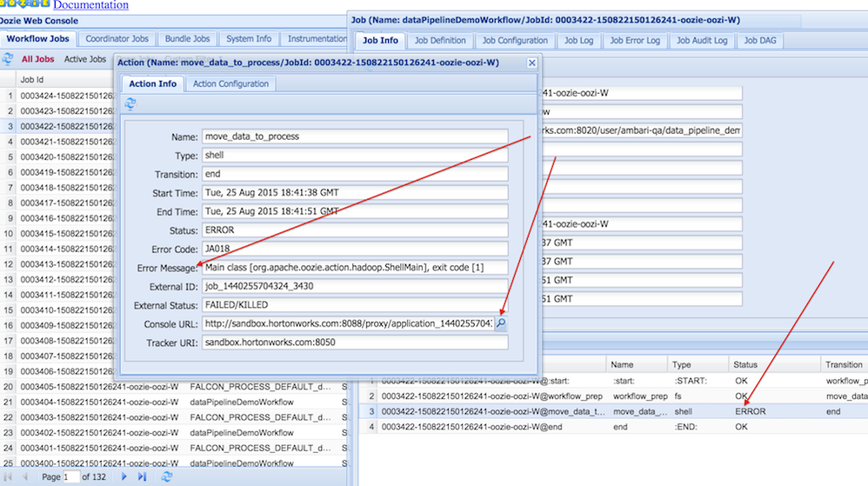Click the page number input field
Viewport: 868px width, 486px height.
(72, 476)
